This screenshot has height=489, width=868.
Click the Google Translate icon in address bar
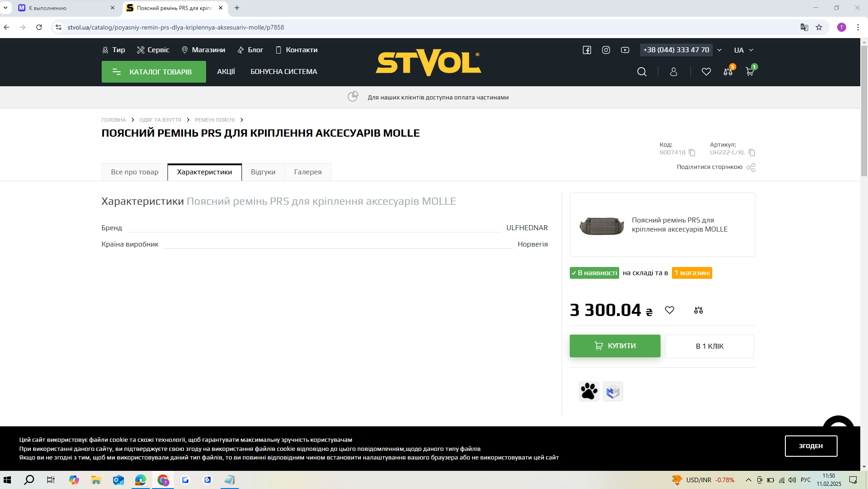click(x=804, y=27)
